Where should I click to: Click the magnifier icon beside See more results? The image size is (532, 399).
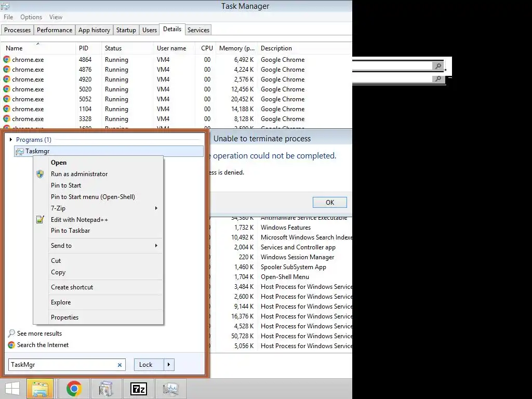pyautogui.click(x=11, y=333)
